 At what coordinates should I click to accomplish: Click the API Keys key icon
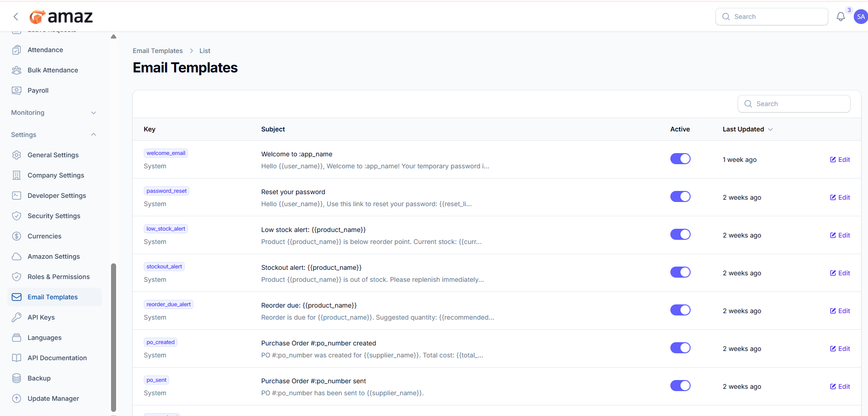tap(17, 317)
